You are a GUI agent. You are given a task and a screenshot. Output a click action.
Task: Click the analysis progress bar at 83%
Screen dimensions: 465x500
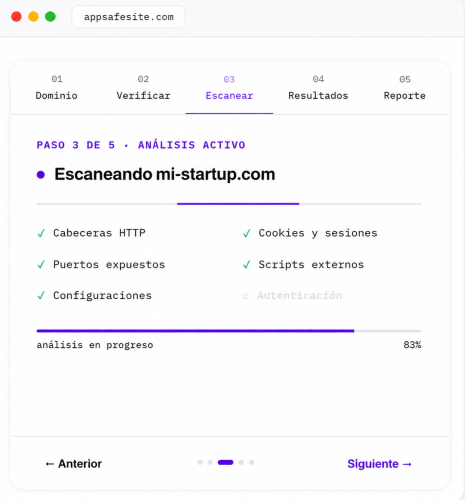coord(229,331)
